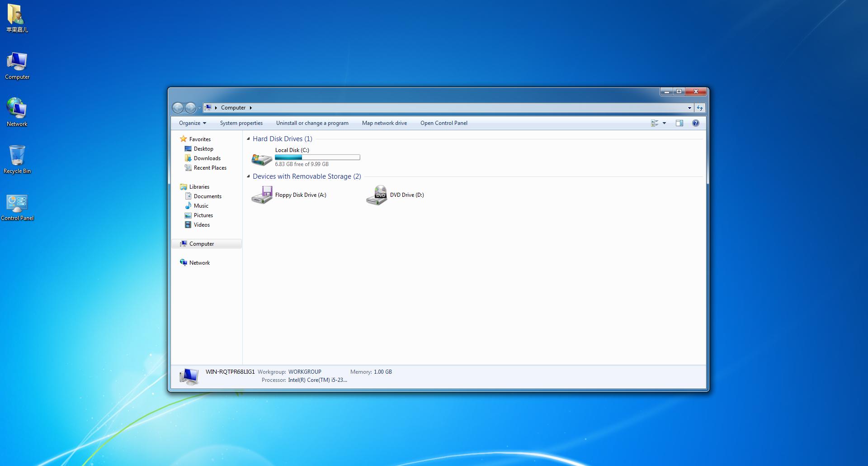Toggle the preview pane button
Image resolution: width=868 pixels, height=466 pixels.
click(x=679, y=123)
